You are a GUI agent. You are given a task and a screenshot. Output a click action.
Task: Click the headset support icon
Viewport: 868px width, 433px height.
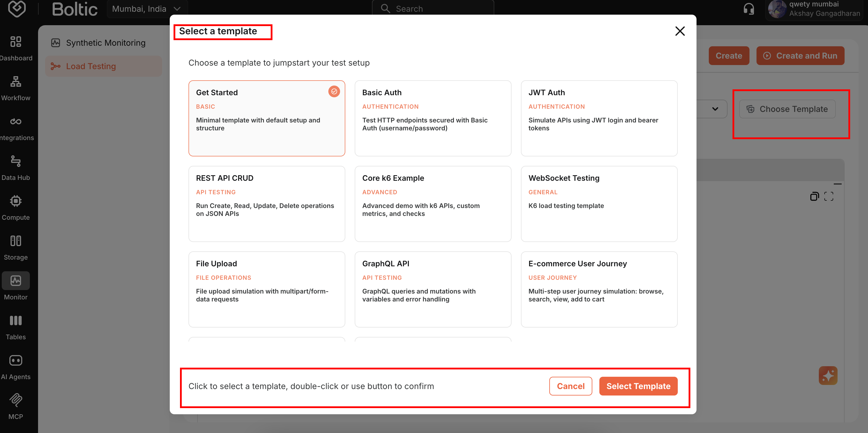point(749,8)
